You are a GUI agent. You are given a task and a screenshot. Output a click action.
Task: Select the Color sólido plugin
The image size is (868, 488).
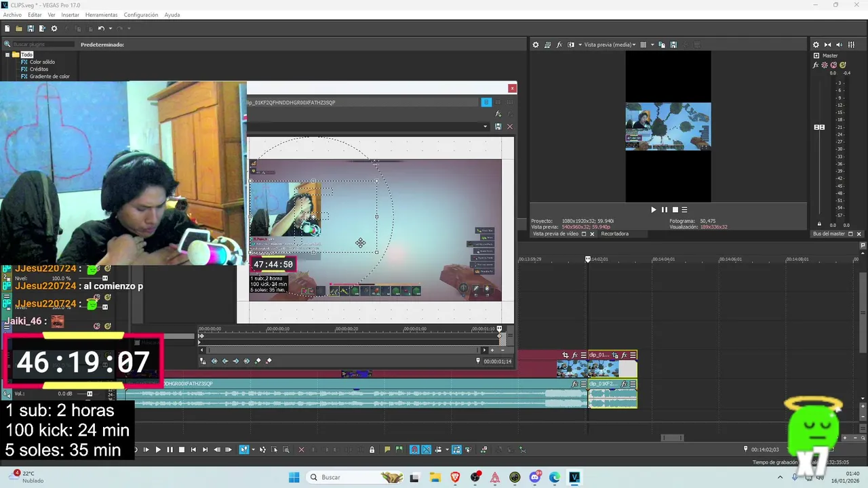click(42, 62)
